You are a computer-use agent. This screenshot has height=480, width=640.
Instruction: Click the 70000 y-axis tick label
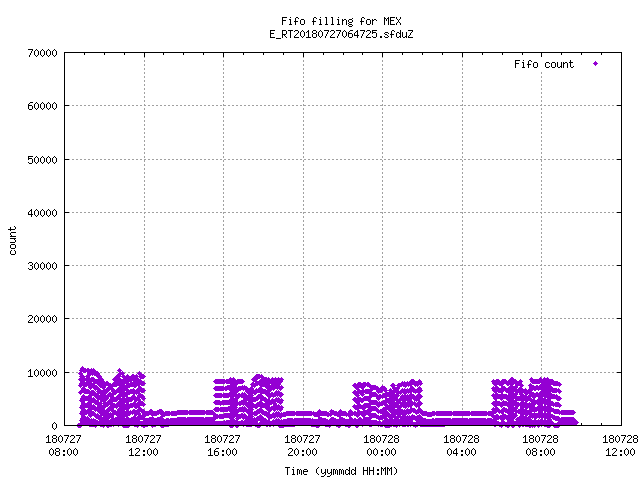tap(42, 53)
